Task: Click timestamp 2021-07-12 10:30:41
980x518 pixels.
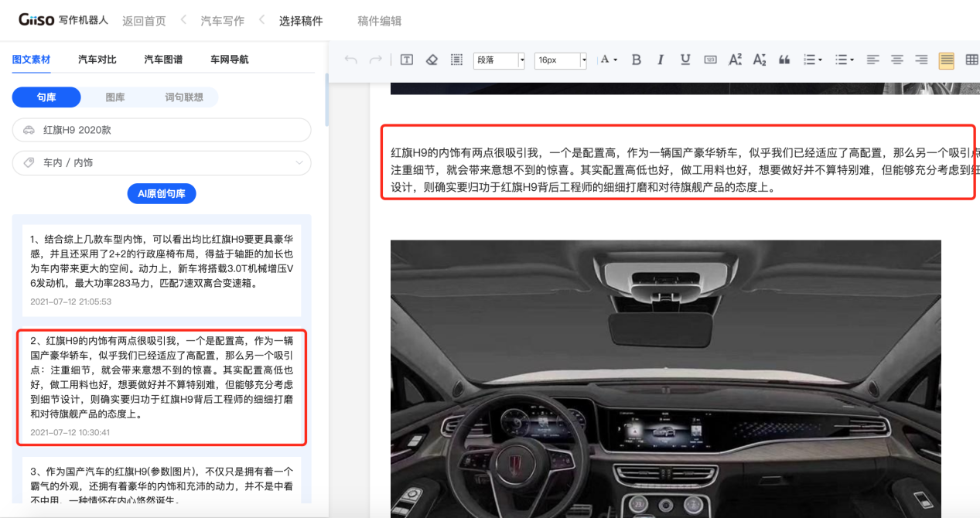Action: (70, 432)
